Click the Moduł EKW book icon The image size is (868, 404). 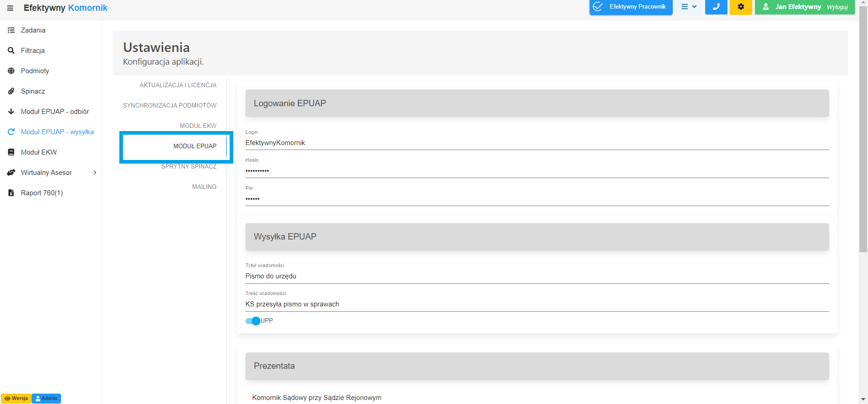(11, 152)
